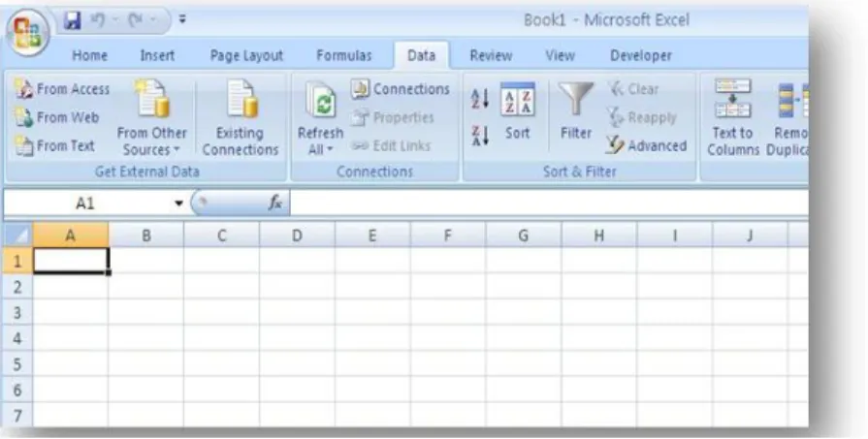The width and height of the screenshot is (868, 439).
Task: Switch to the View tab
Action: click(560, 55)
